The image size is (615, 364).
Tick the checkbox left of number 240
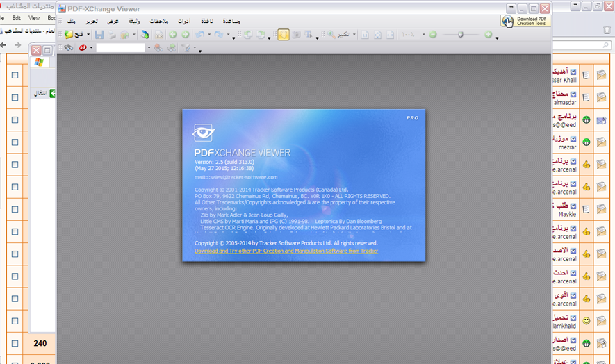[x=15, y=343]
